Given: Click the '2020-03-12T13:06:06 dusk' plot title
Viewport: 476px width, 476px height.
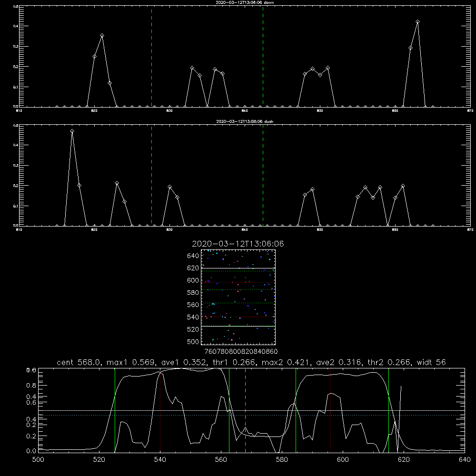Looking at the screenshot, I should click(x=245, y=121).
